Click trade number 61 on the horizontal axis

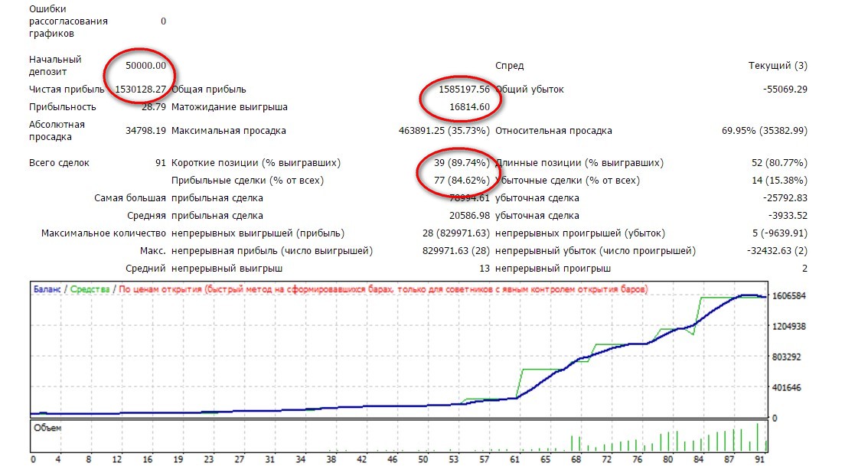[x=513, y=460]
